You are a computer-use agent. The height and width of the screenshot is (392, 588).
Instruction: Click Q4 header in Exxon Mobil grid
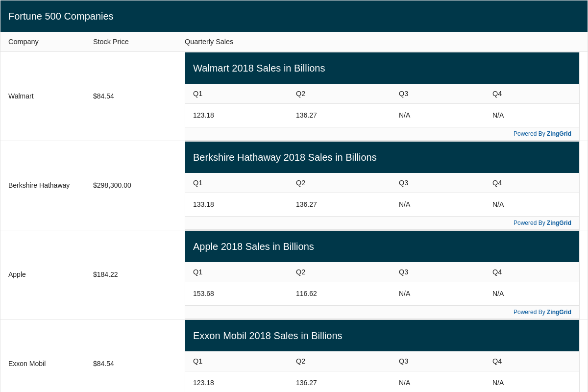coord(497,361)
